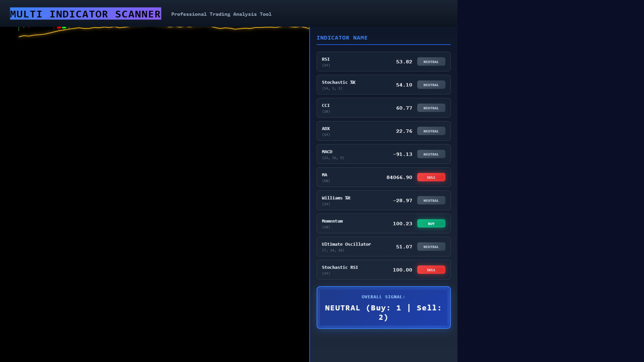This screenshot has width=644, height=362.
Task: Click the NEUTRAL badge beside CCI
Action: tap(431, 108)
